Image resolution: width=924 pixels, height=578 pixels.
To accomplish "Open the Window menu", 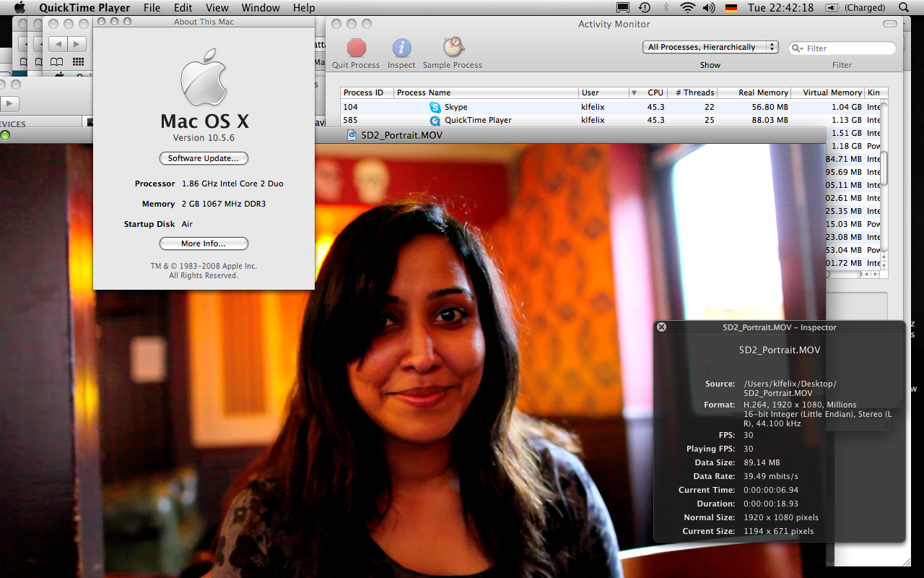I will (x=261, y=8).
